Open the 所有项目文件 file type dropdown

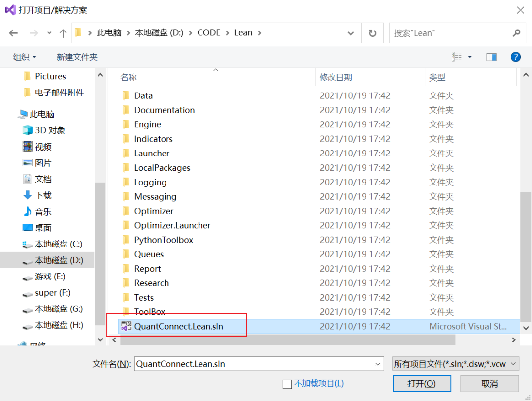(454, 364)
